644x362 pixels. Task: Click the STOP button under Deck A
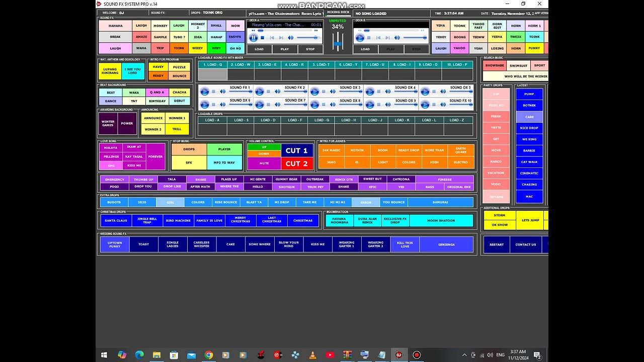(310, 49)
